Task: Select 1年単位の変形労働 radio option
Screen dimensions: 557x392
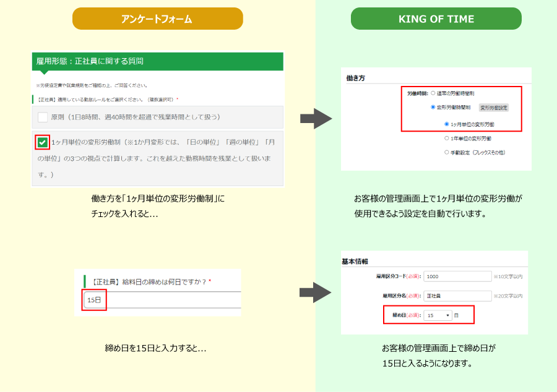Action: pos(446,138)
